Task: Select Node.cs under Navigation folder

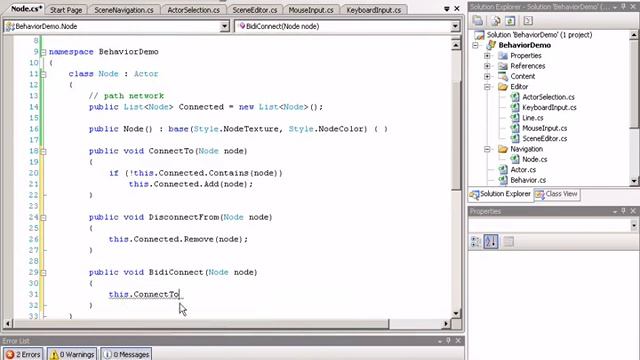Action: point(535,159)
